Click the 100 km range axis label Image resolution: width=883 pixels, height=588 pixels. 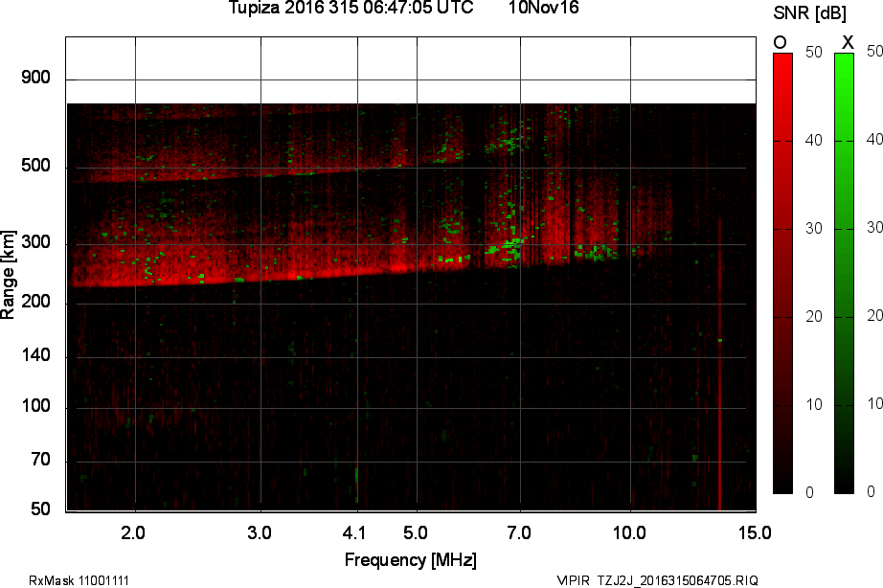point(35,405)
